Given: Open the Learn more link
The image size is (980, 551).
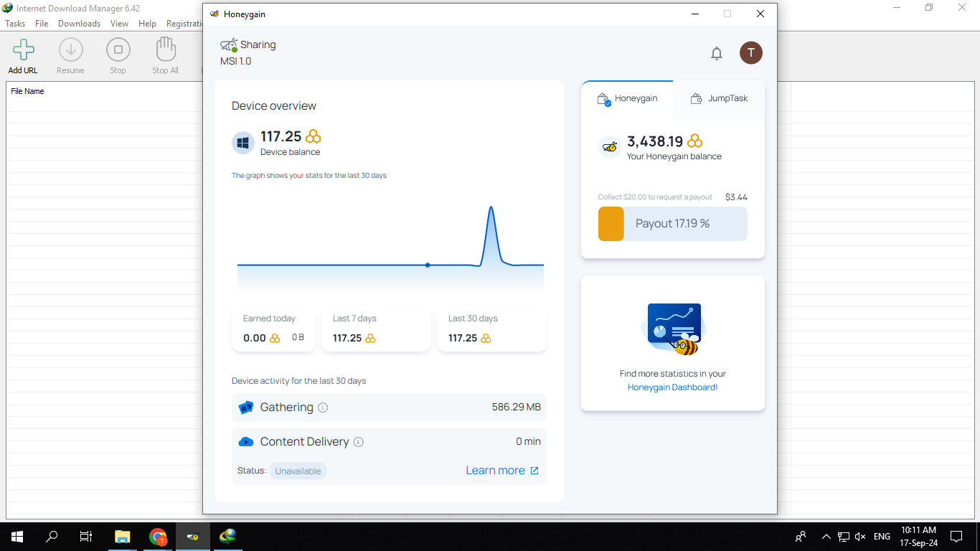Looking at the screenshot, I should click(x=502, y=471).
